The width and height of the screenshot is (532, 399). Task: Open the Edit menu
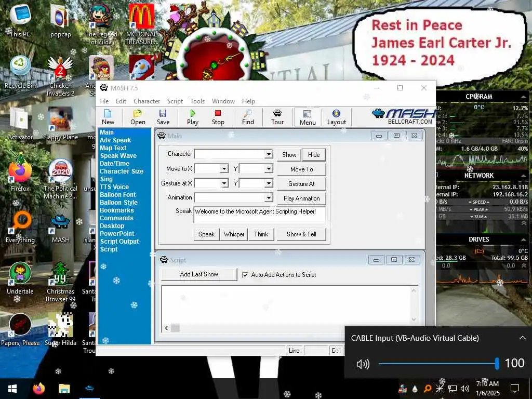coord(121,101)
